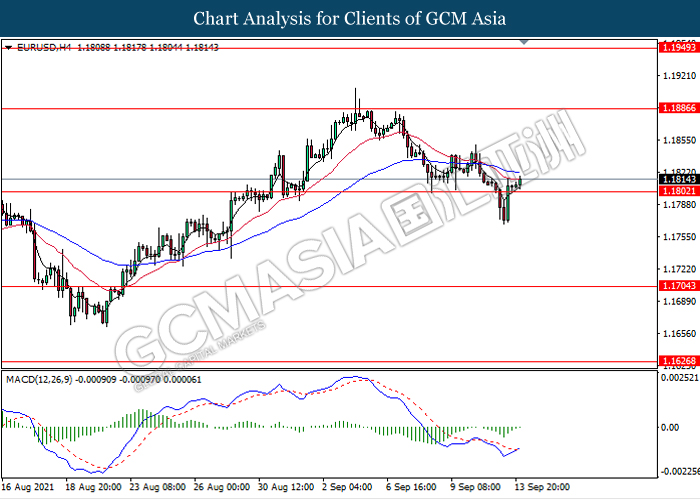Click the 1.17220 price scale value
This screenshot has height=500, width=700.
click(679, 269)
